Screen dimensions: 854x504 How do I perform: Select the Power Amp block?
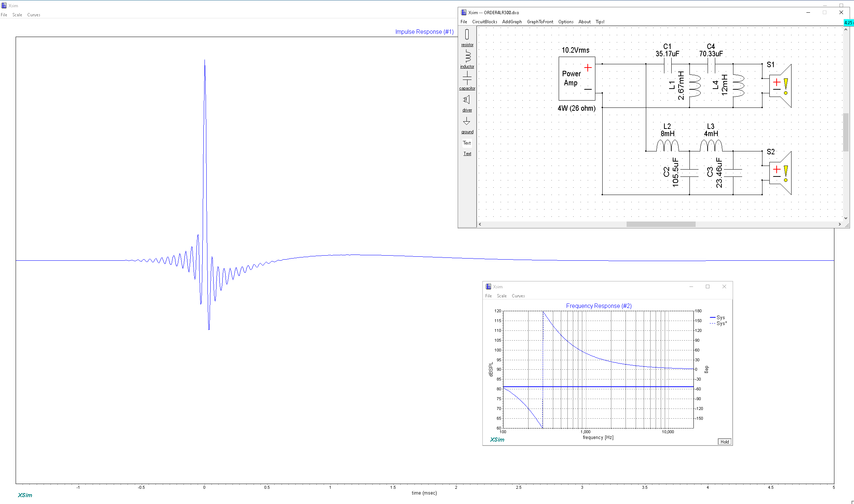pyautogui.click(x=576, y=78)
